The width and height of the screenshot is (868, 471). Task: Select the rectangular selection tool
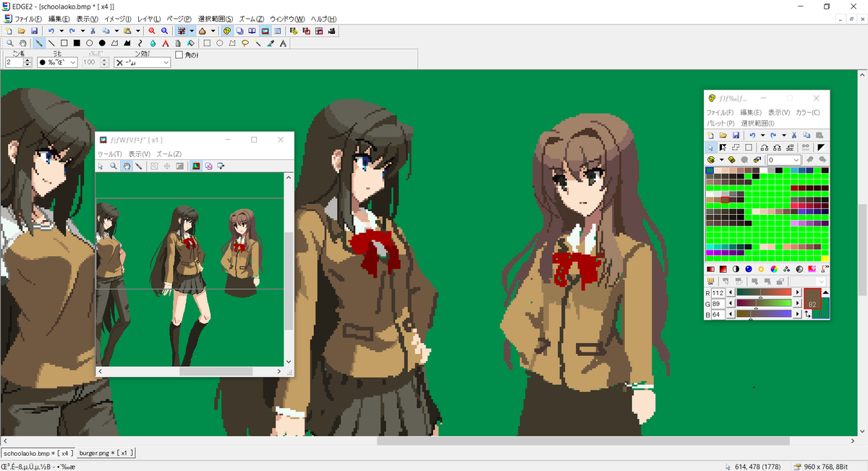click(207, 43)
